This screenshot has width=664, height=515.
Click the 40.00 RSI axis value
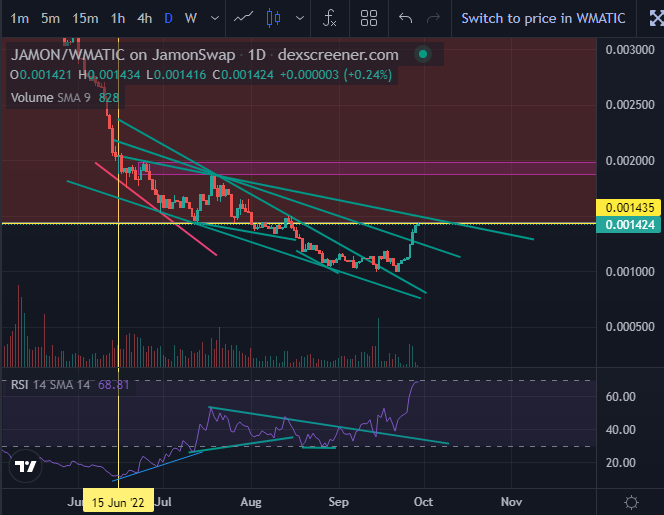(620, 430)
